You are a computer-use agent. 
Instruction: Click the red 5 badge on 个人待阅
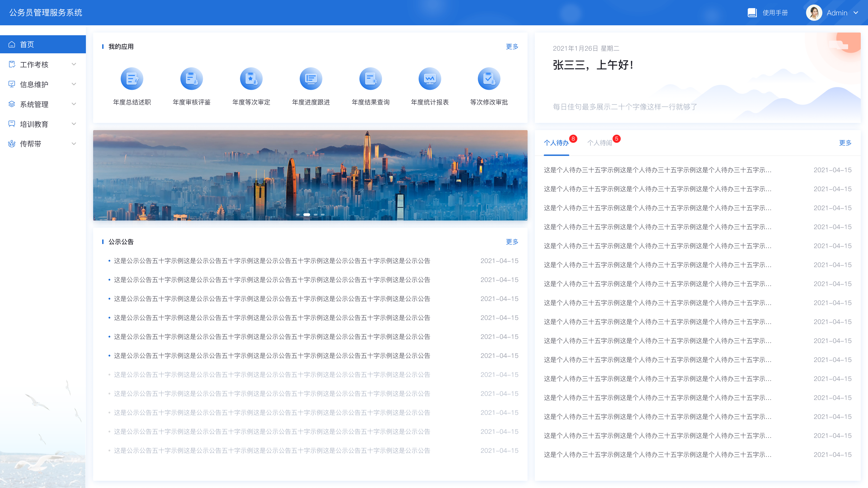pyautogui.click(x=616, y=139)
